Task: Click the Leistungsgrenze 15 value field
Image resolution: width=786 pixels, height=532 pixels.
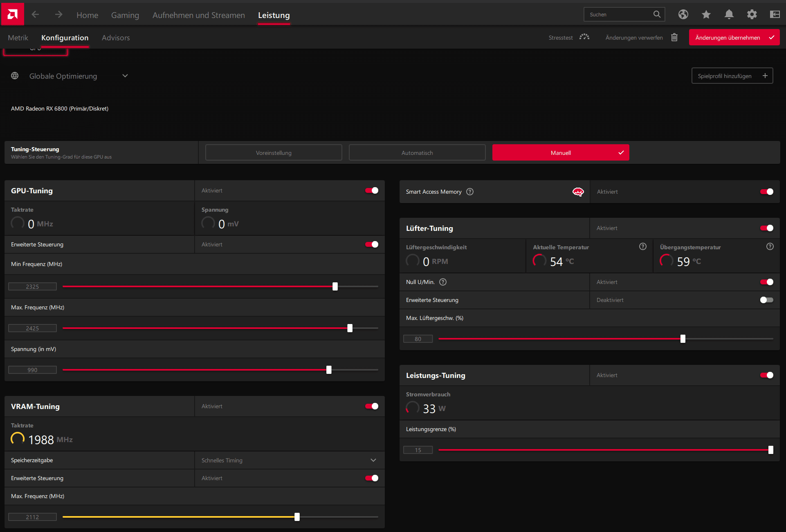Action: [x=418, y=450]
